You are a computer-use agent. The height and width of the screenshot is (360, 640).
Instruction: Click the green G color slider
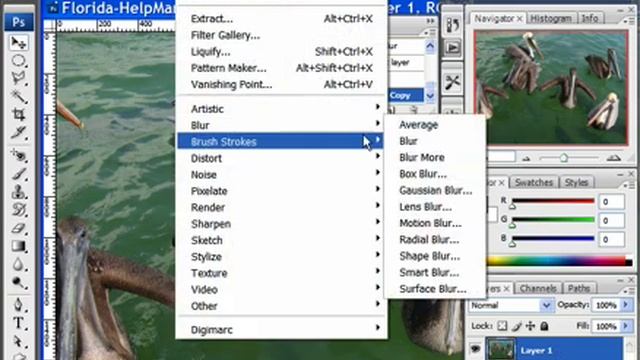pyautogui.click(x=553, y=220)
